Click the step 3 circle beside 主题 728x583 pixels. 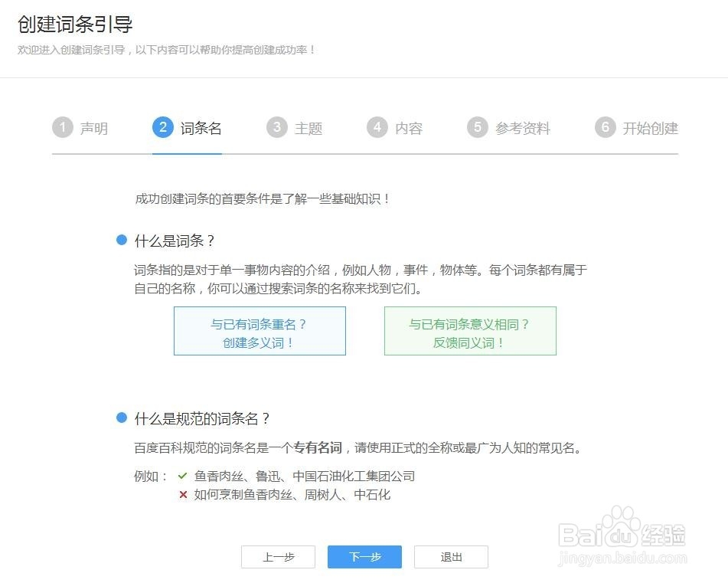(x=277, y=127)
